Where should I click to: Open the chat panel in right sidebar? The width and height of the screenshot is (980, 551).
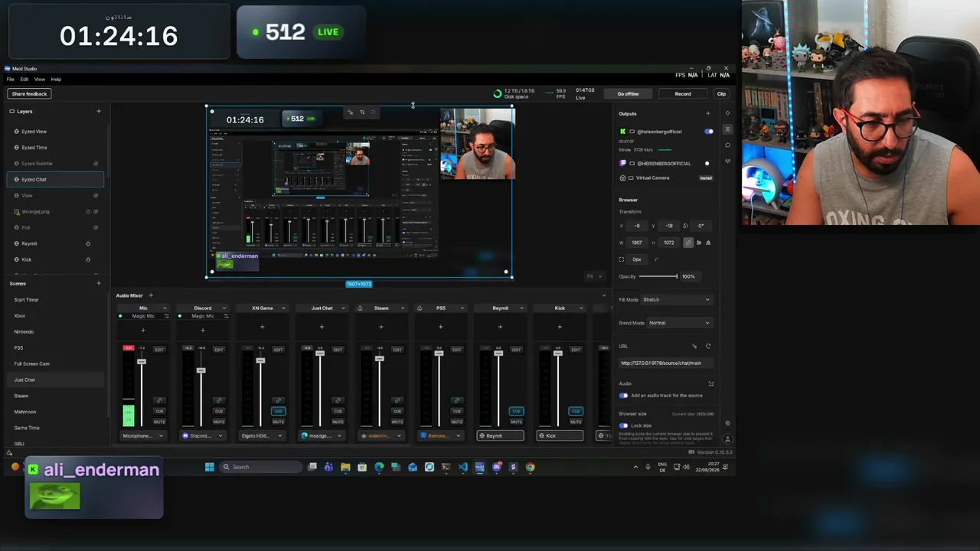click(x=727, y=145)
